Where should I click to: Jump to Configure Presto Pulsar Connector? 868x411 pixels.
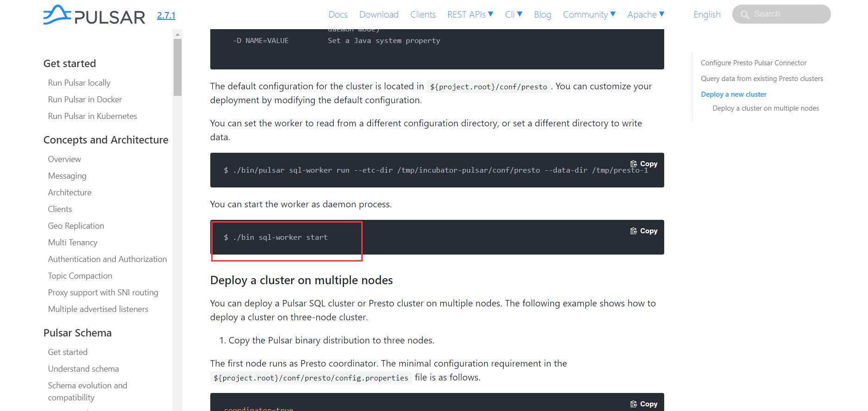(754, 63)
